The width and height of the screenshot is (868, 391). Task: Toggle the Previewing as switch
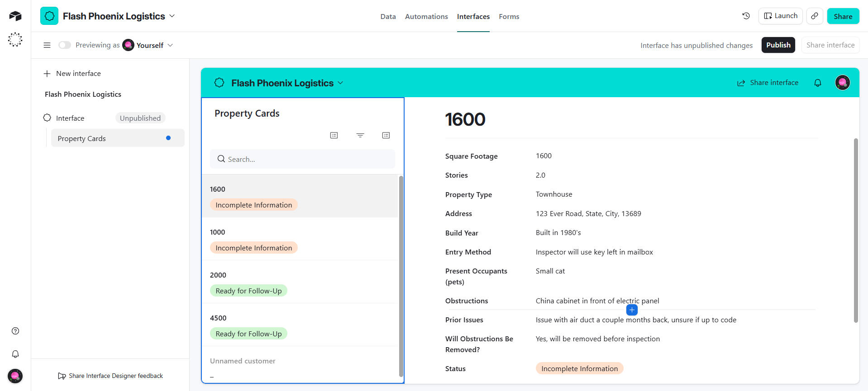coord(65,45)
